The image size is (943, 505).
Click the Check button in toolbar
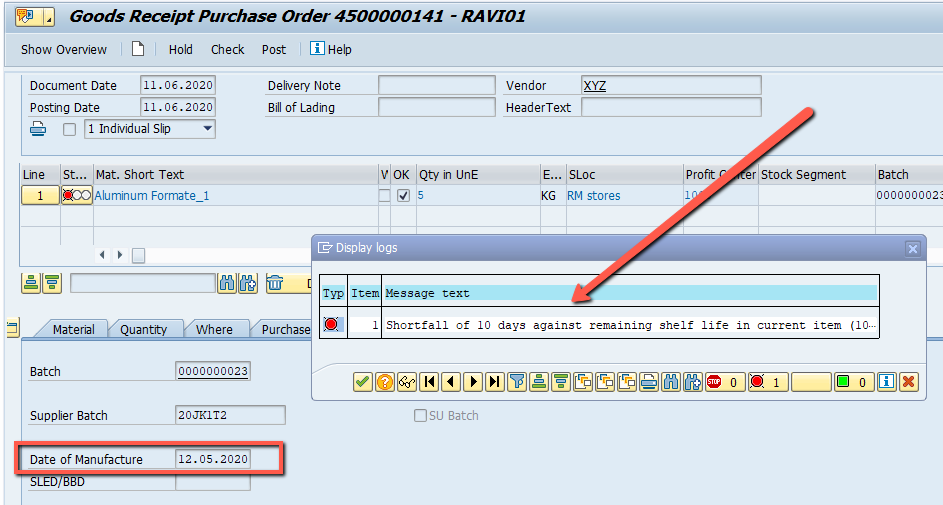[x=227, y=49]
